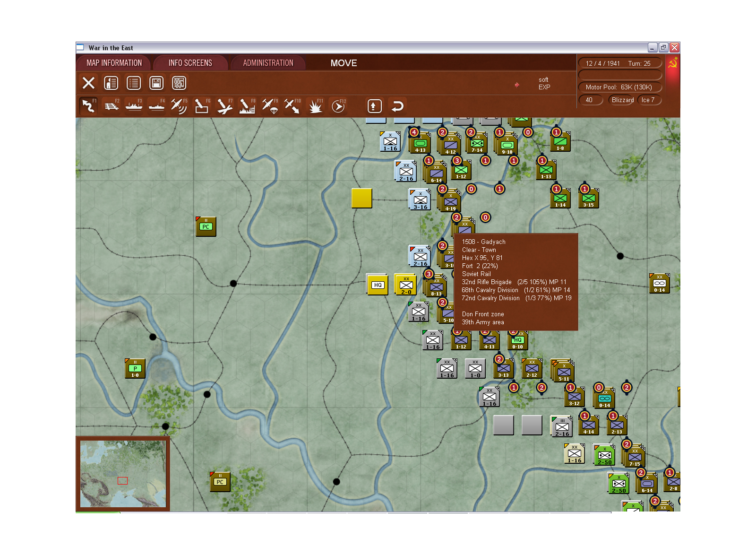
Task: Select the light blue 1-16 unit counter
Action: click(x=390, y=142)
